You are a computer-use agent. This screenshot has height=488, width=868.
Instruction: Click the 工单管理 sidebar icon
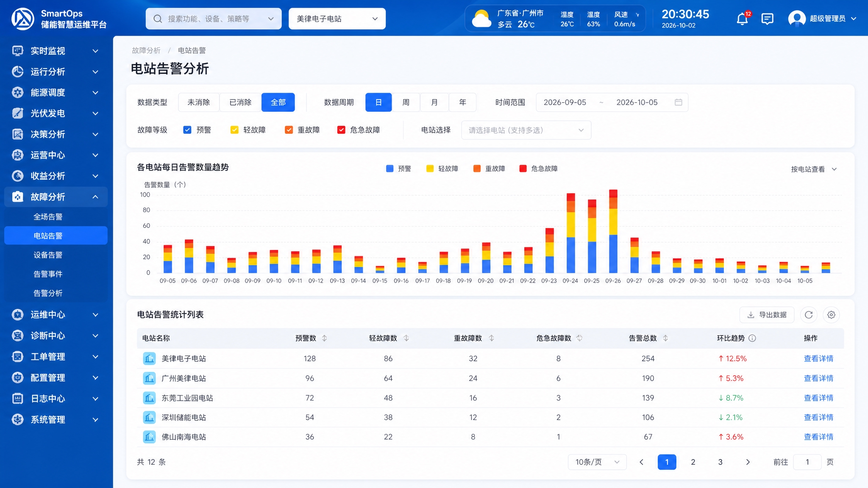17,357
